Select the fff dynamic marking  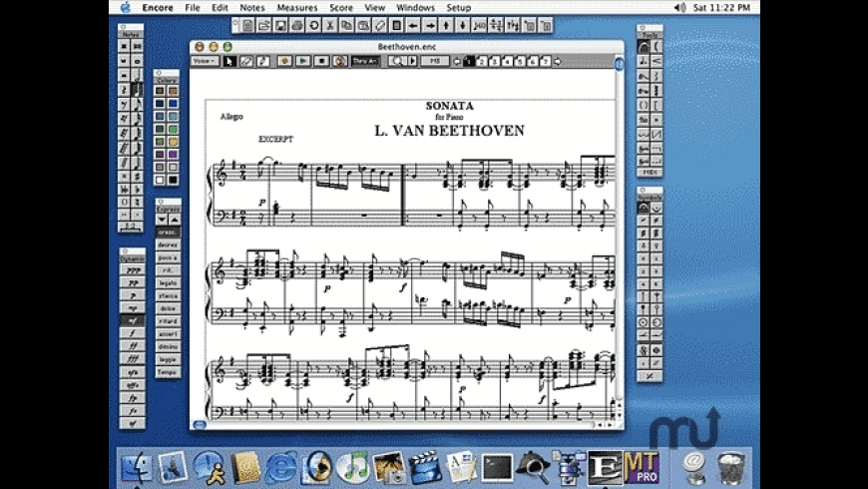133,359
